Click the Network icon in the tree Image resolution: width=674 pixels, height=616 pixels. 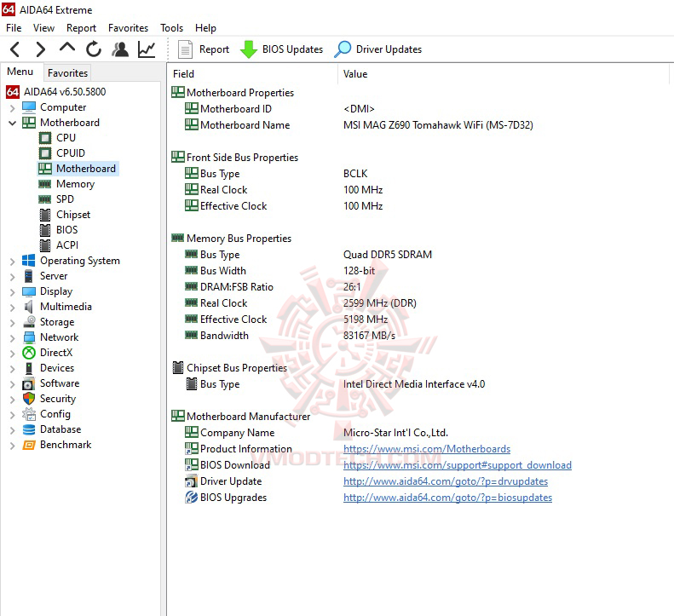(29, 337)
